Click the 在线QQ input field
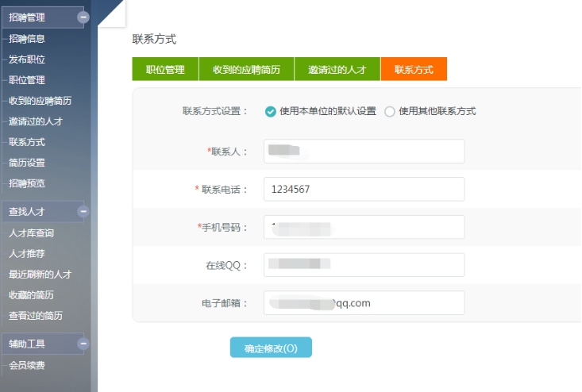This screenshot has height=392, width=582. [x=364, y=265]
